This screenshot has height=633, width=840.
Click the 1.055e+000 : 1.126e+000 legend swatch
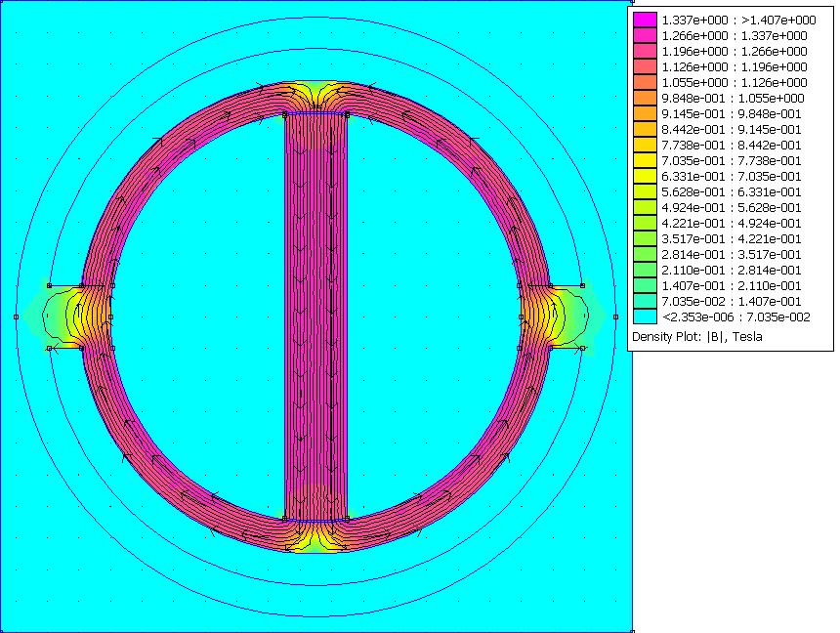click(645, 82)
